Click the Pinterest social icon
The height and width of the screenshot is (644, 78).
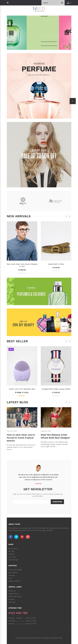coord(22,536)
